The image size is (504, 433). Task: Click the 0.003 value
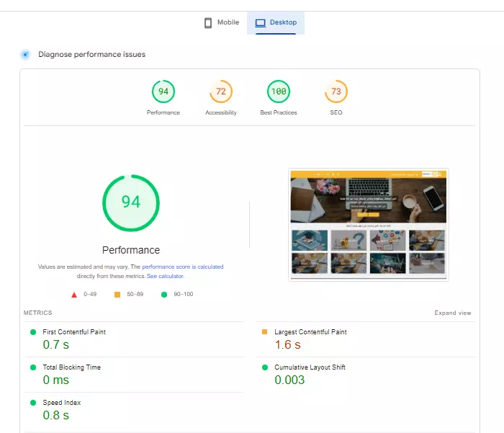point(289,380)
